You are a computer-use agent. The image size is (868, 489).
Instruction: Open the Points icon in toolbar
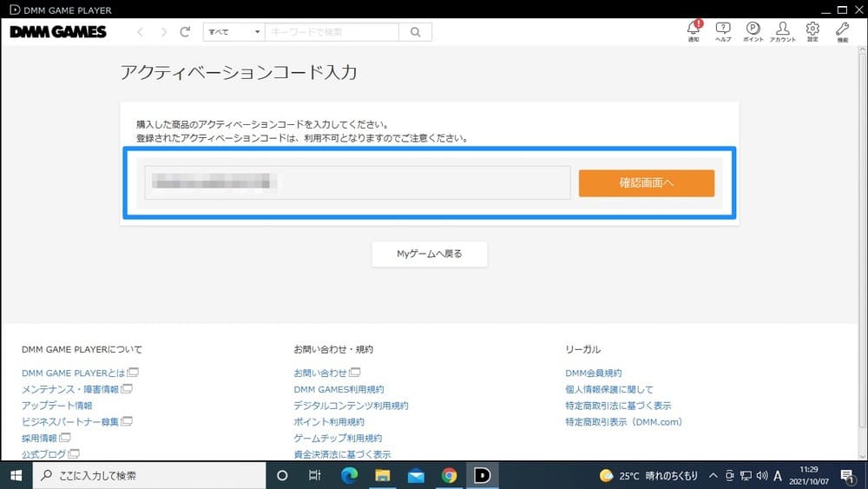(753, 30)
